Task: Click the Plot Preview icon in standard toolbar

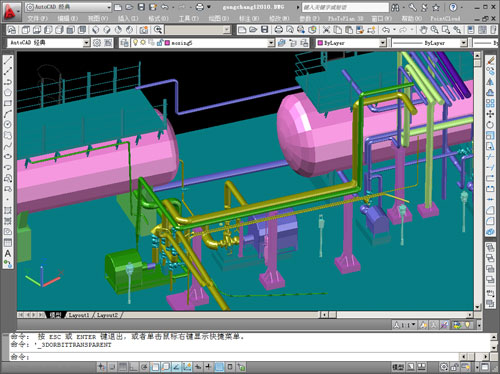Action: click(x=290, y=30)
